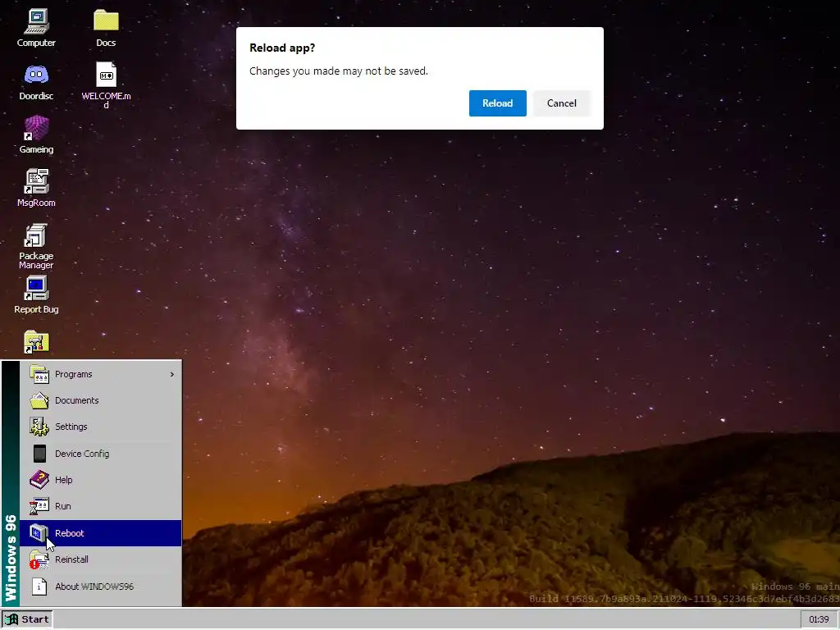Dismiss the dialog with Cancel
The image size is (840, 630).
561,103
